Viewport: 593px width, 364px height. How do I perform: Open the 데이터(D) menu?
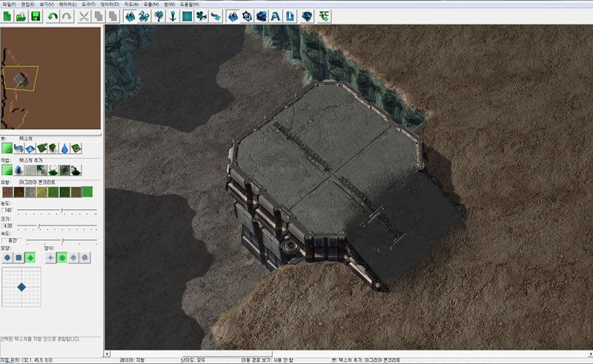click(x=110, y=4)
